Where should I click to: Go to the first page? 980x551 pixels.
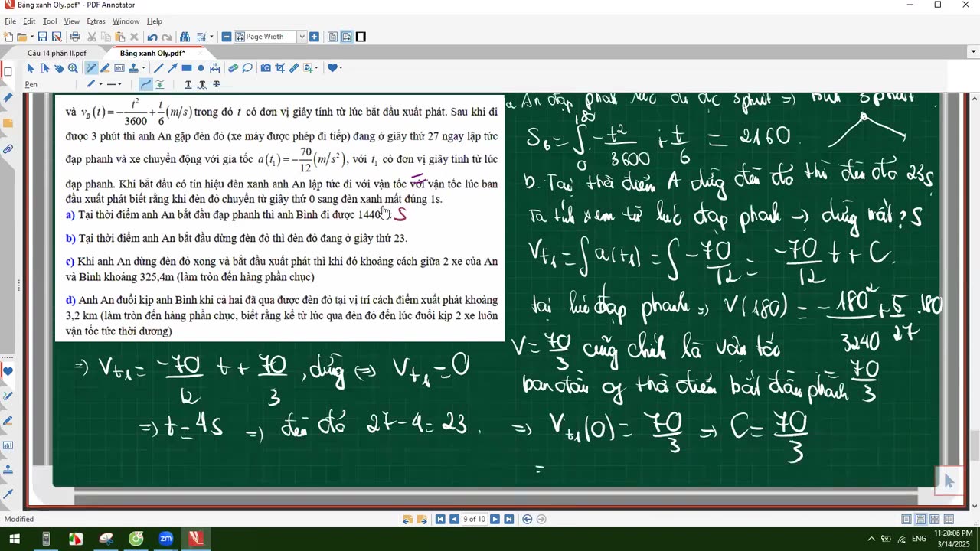pos(440,519)
